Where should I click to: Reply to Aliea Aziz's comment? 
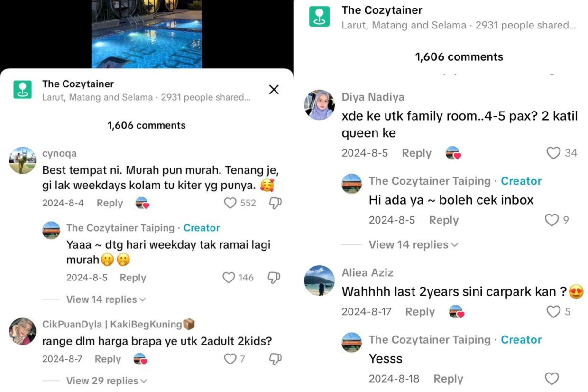coord(420,312)
